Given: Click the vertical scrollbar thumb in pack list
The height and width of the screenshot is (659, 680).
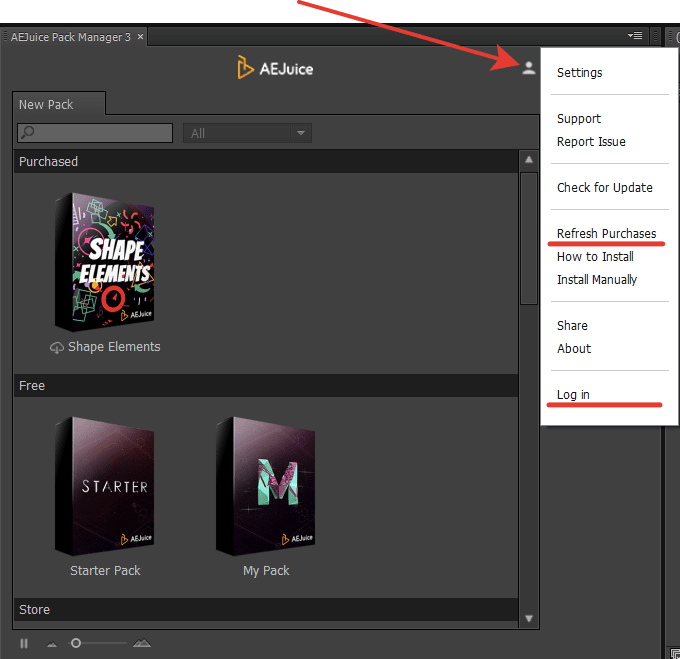Looking at the screenshot, I should pyautogui.click(x=529, y=238).
